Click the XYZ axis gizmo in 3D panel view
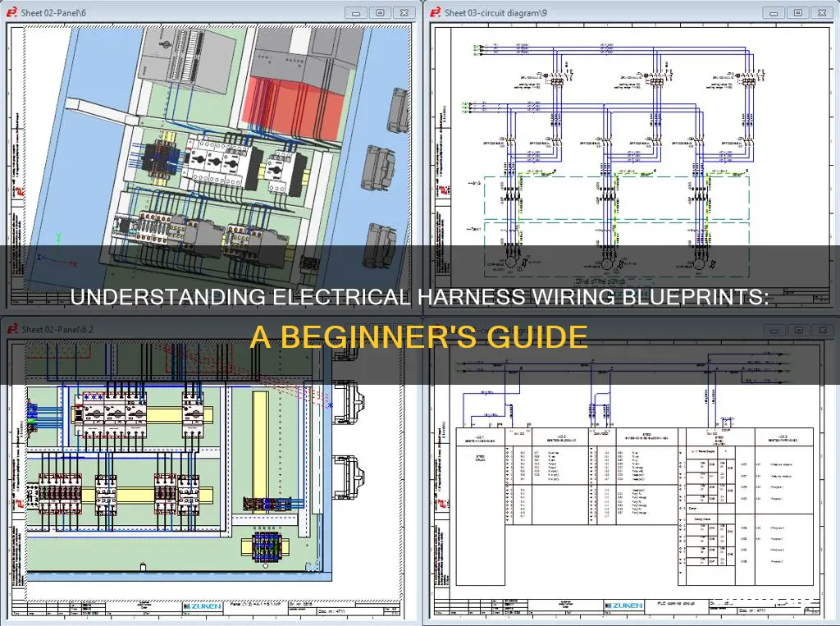840x626 pixels. coord(57,252)
